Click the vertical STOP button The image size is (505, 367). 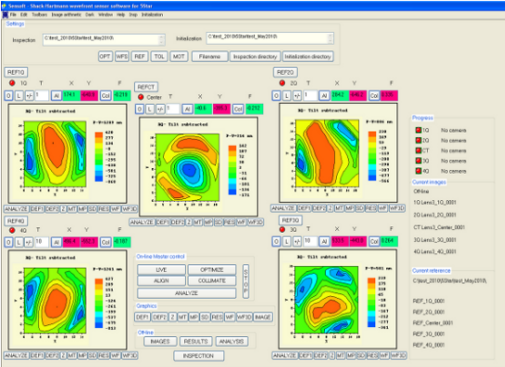[x=246, y=282]
